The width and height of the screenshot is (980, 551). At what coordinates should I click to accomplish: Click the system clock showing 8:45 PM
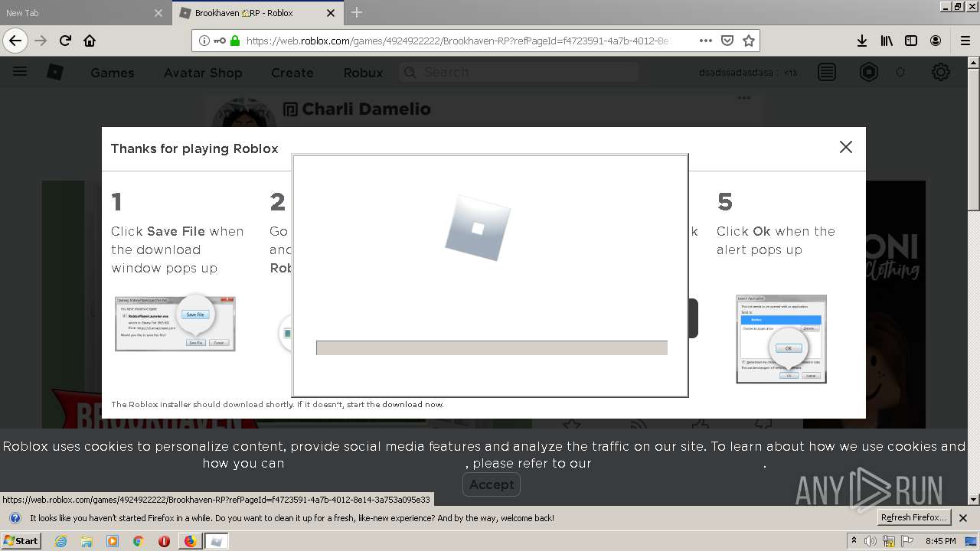click(940, 541)
